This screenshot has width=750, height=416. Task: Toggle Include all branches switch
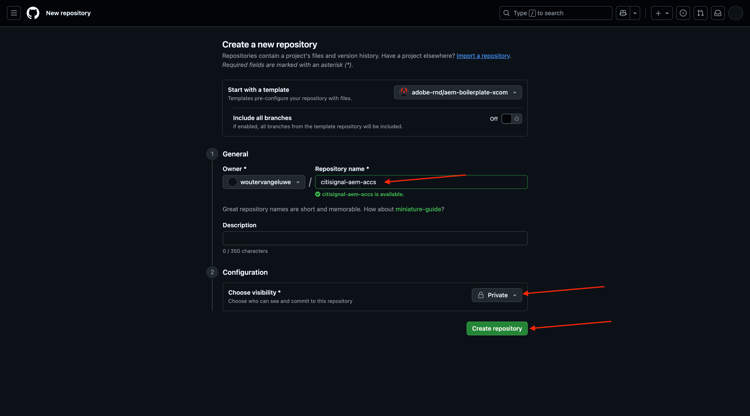[511, 119]
